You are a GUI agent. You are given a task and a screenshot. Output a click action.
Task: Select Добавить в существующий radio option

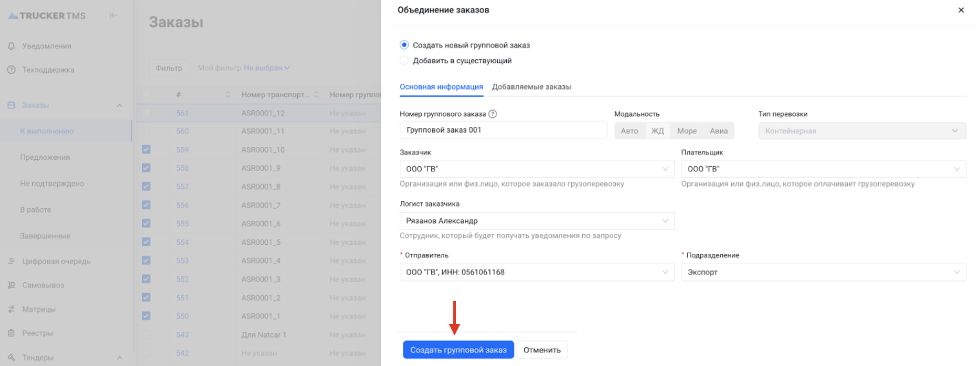pos(404,61)
